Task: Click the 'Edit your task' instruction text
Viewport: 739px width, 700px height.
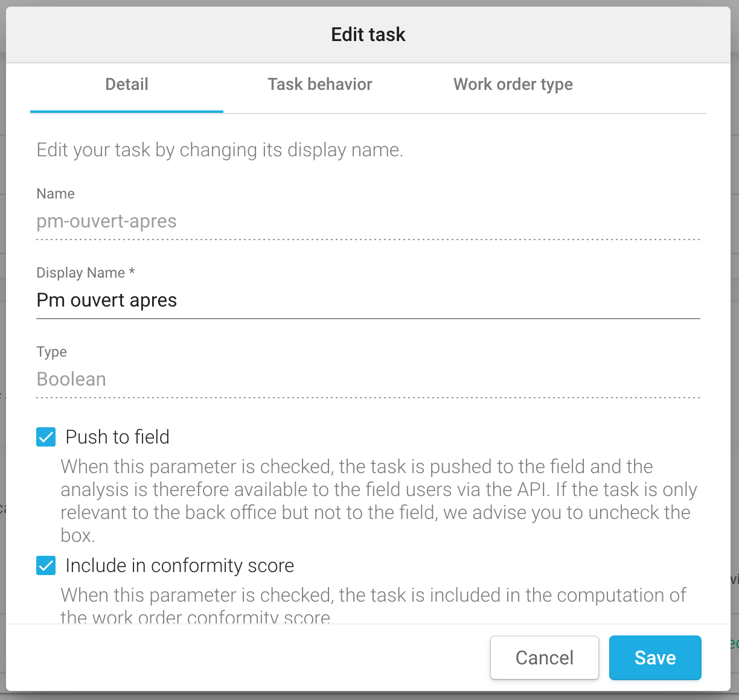Action: [x=220, y=150]
